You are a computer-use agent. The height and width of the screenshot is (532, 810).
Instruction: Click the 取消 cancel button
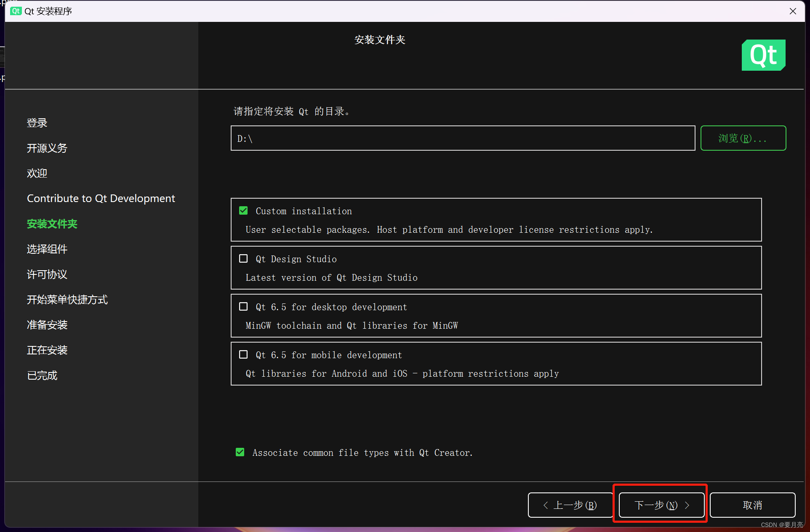752,505
